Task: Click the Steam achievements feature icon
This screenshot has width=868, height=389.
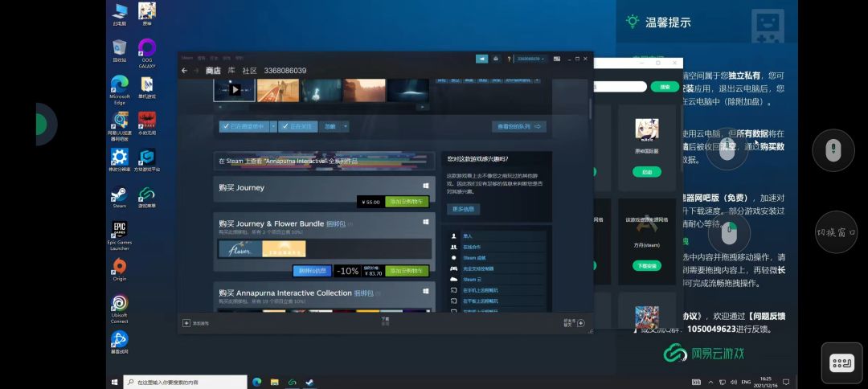Action: point(454,258)
